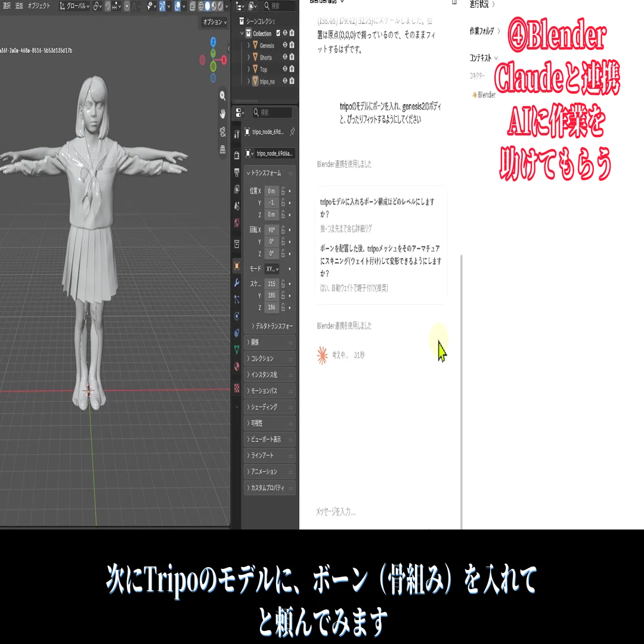Open the オプション dropdown in viewport
644x644 pixels.
[x=215, y=22]
